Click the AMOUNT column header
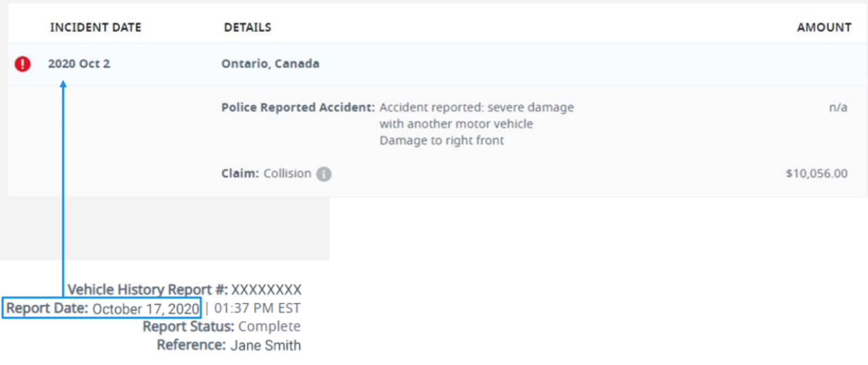 pyautogui.click(x=824, y=27)
